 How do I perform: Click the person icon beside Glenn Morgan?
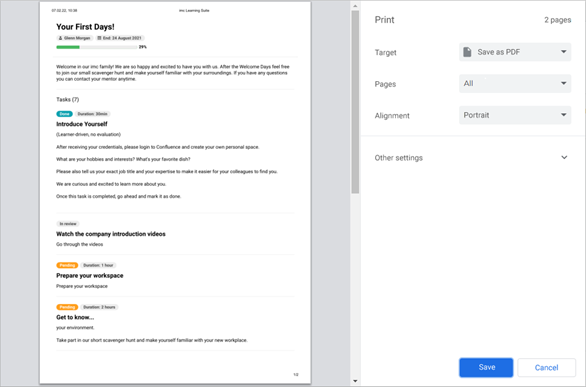pos(61,38)
